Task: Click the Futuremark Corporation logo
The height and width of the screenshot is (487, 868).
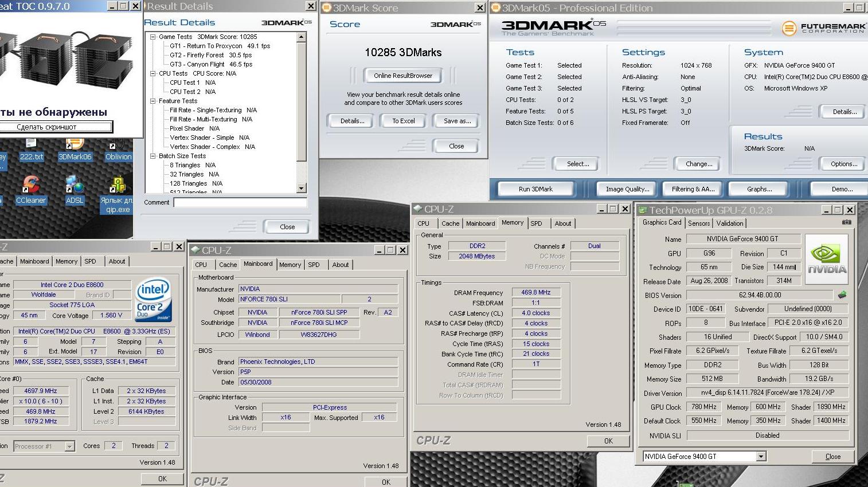Action: pos(824,28)
